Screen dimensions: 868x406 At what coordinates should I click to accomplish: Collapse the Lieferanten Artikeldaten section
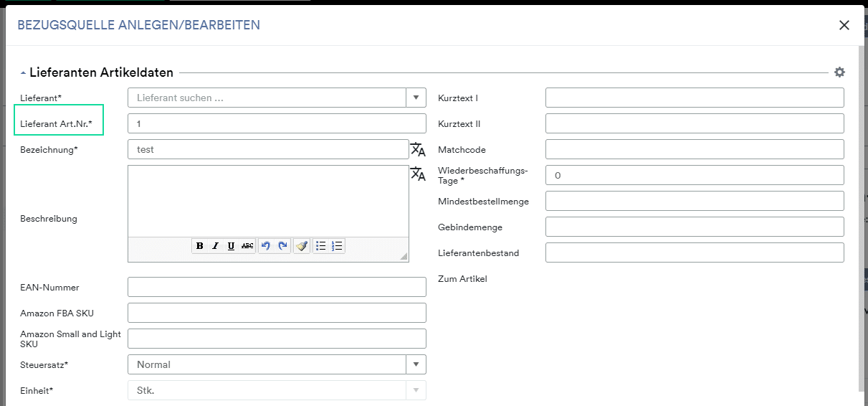coord(24,73)
